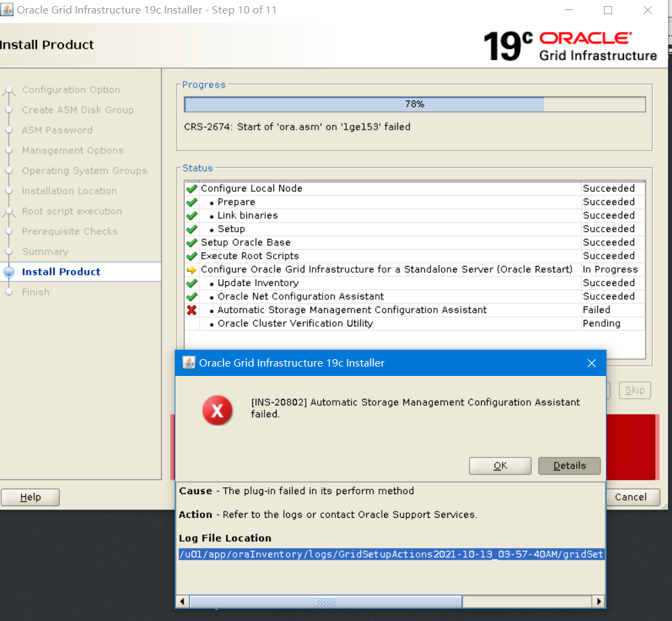
Task: Click the OK button in error dialog
Action: point(500,466)
